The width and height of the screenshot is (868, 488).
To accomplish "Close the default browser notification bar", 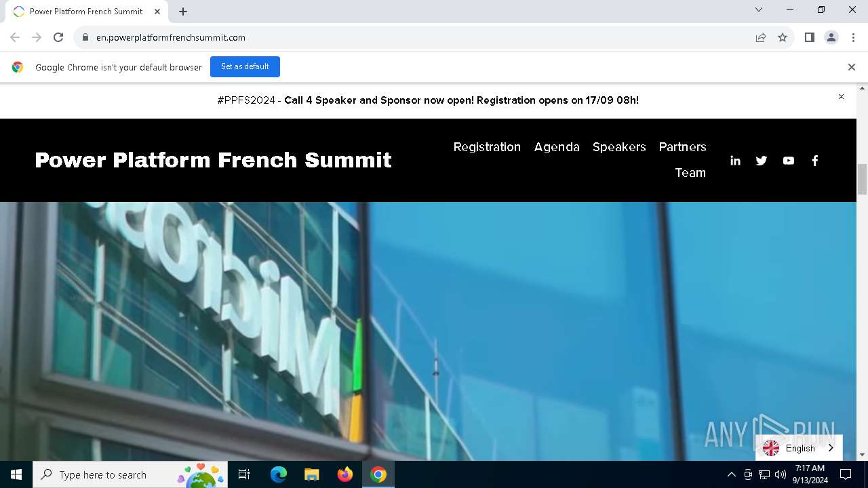I will pyautogui.click(x=852, y=67).
